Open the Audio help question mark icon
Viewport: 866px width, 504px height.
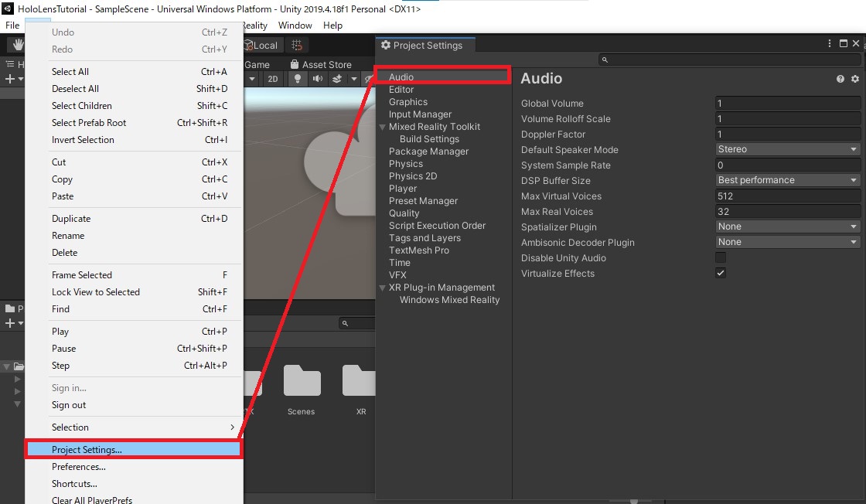pyautogui.click(x=840, y=79)
